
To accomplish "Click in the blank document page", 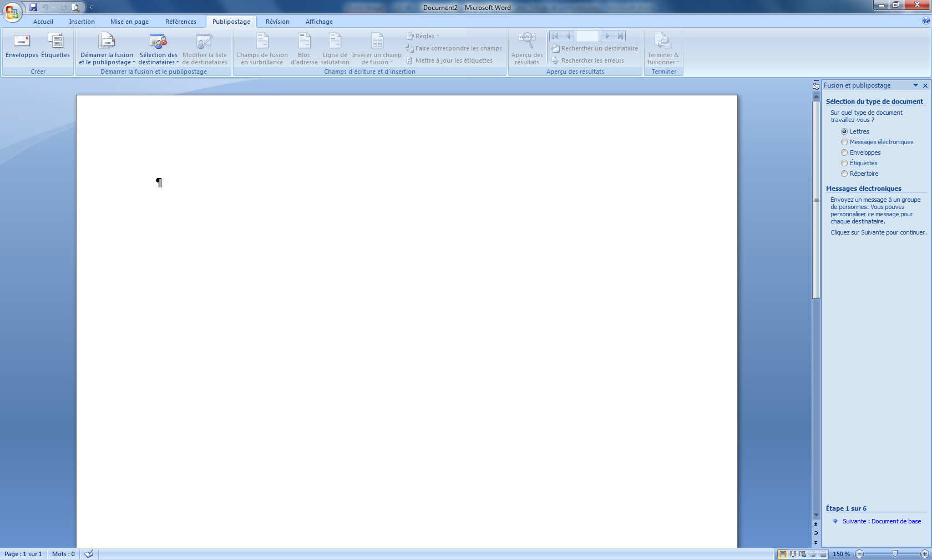I will pyautogui.click(x=407, y=322).
